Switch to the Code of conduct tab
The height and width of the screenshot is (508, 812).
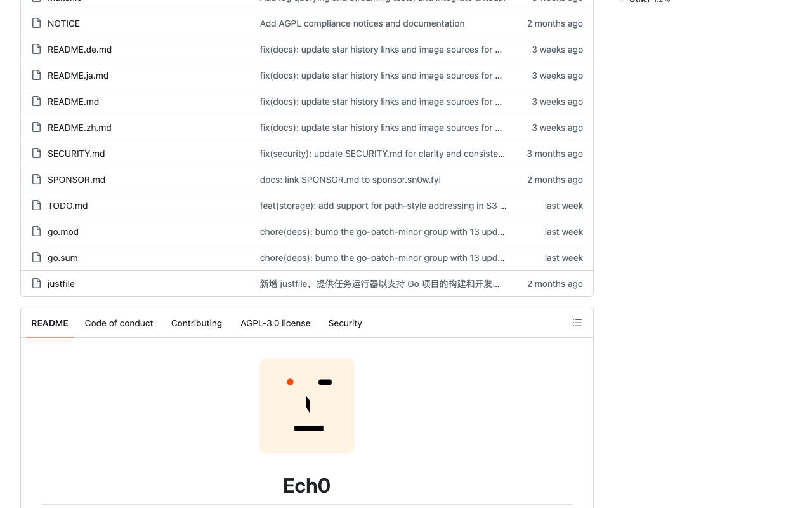(119, 323)
